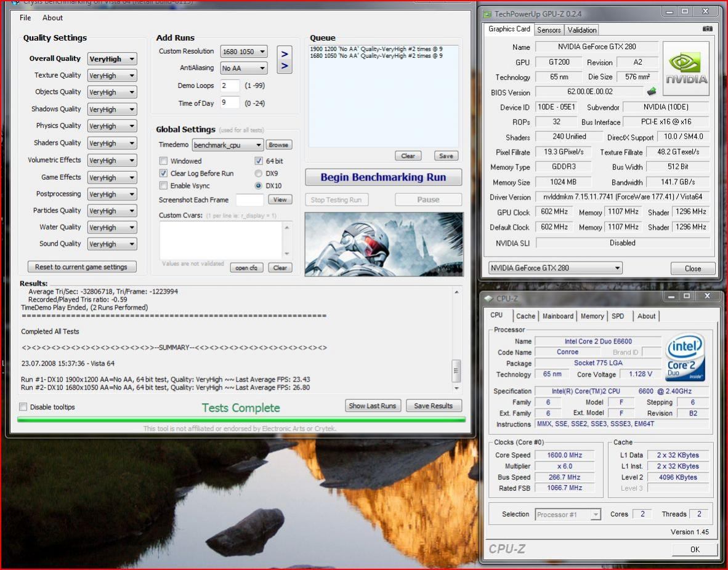The width and height of the screenshot is (728, 570).
Task: Enable the Vsync checkbox
Action: pos(163,186)
